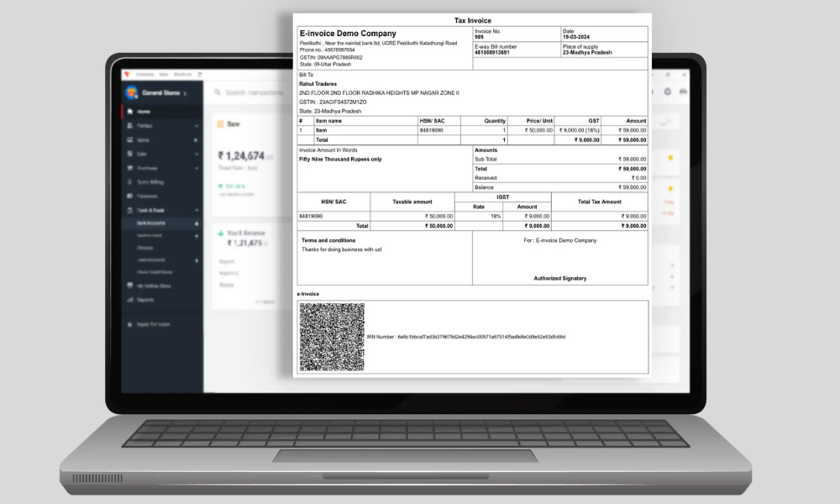Click the General Stores company logo

(132, 92)
